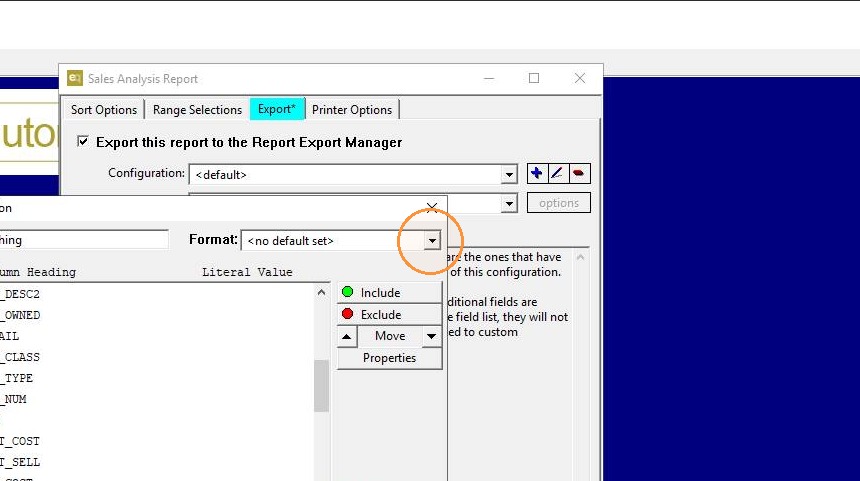Move field down with the down arrow
Screen dimensions: 860x481
[432, 336]
